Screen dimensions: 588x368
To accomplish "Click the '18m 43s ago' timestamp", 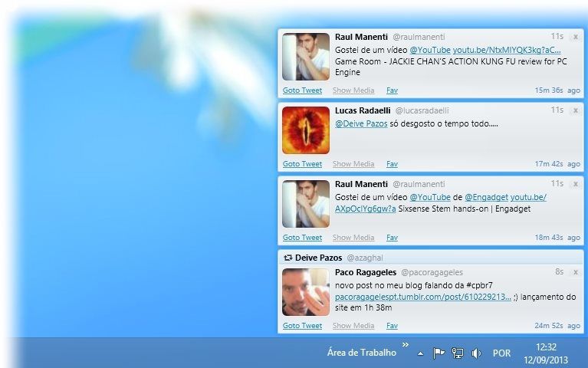I will 557,238.
